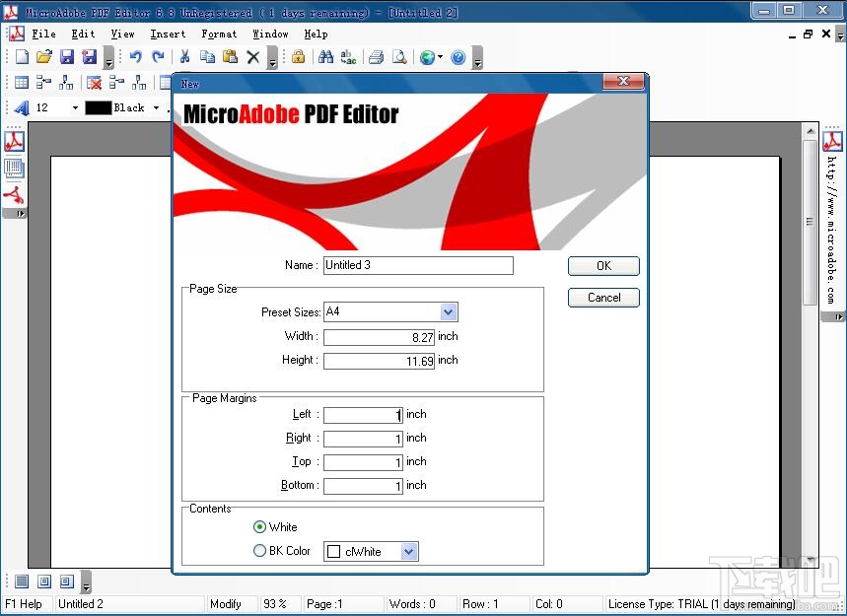
Task: Click the barcode icon in the left panel
Action: 14,168
